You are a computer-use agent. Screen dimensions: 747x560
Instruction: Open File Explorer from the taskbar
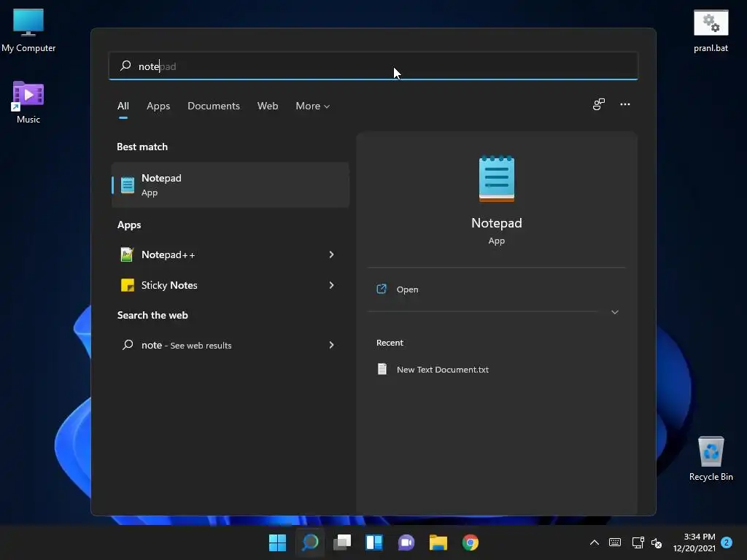click(438, 542)
